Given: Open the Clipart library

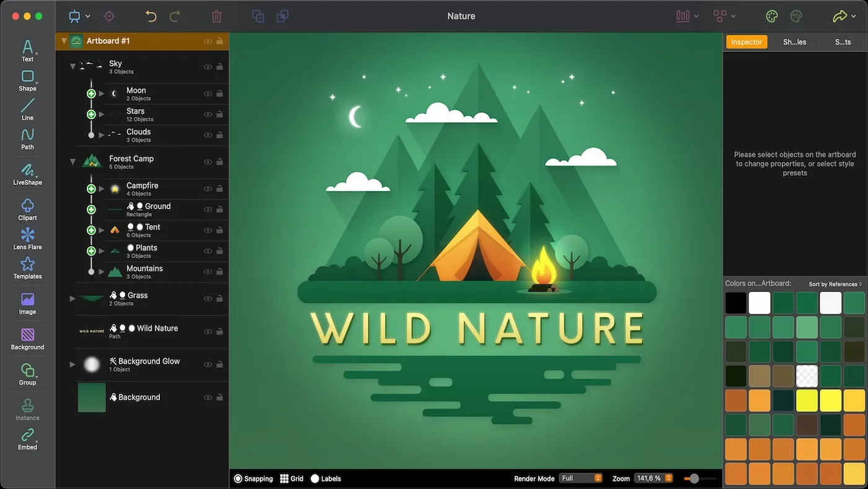Looking at the screenshot, I should pyautogui.click(x=27, y=209).
